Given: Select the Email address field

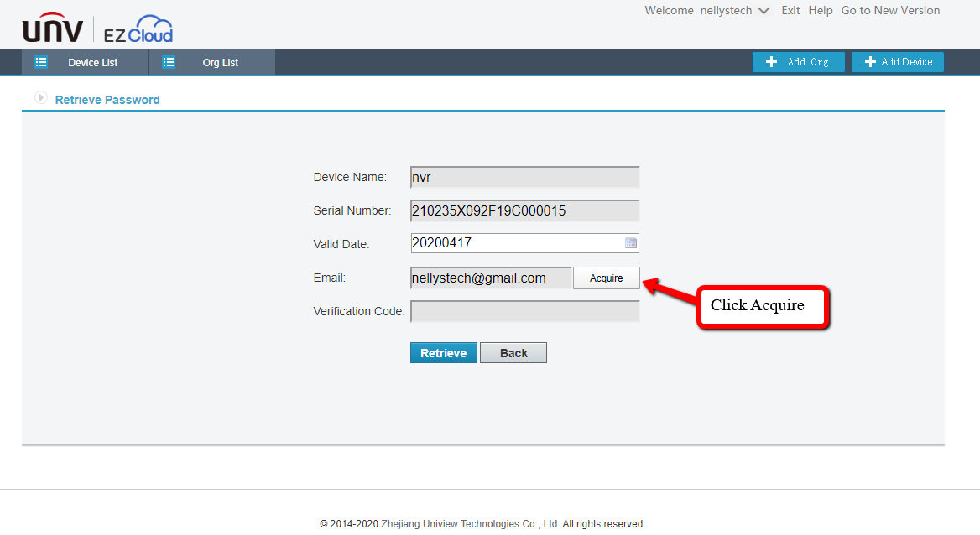Looking at the screenshot, I should pyautogui.click(x=491, y=278).
